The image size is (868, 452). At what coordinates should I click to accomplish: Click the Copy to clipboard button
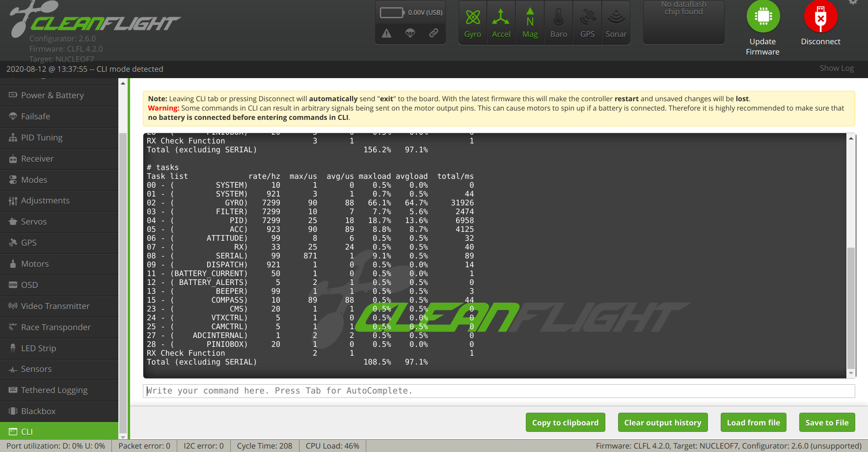[565, 422]
